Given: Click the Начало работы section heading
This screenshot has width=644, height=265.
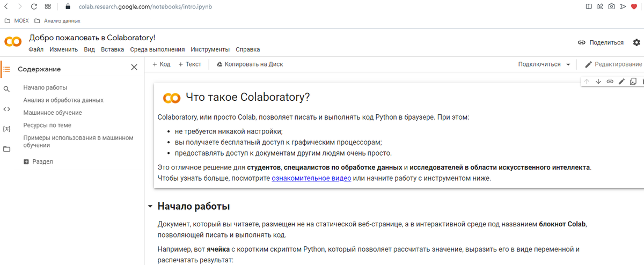Looking at the screenshot, I should [194, 207].
